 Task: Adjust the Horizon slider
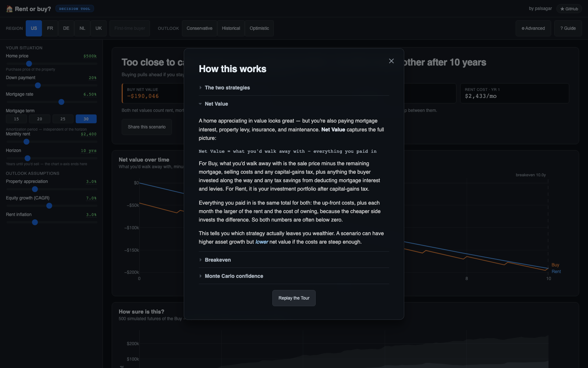point(51,158)
